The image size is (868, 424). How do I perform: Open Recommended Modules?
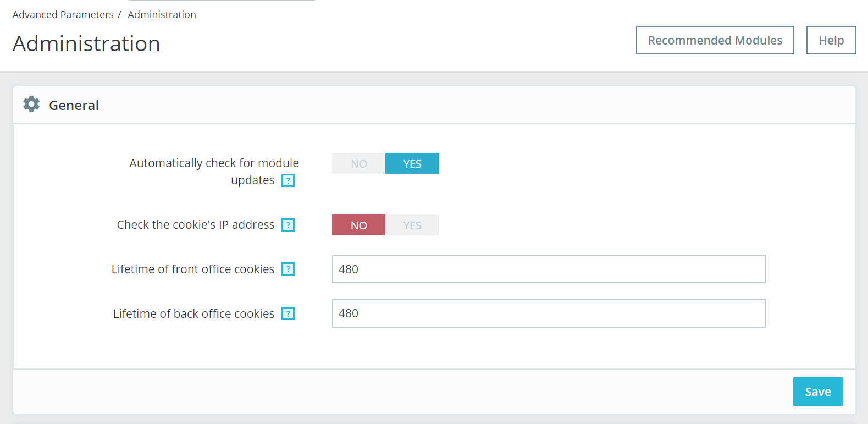[x=715, y=40]
